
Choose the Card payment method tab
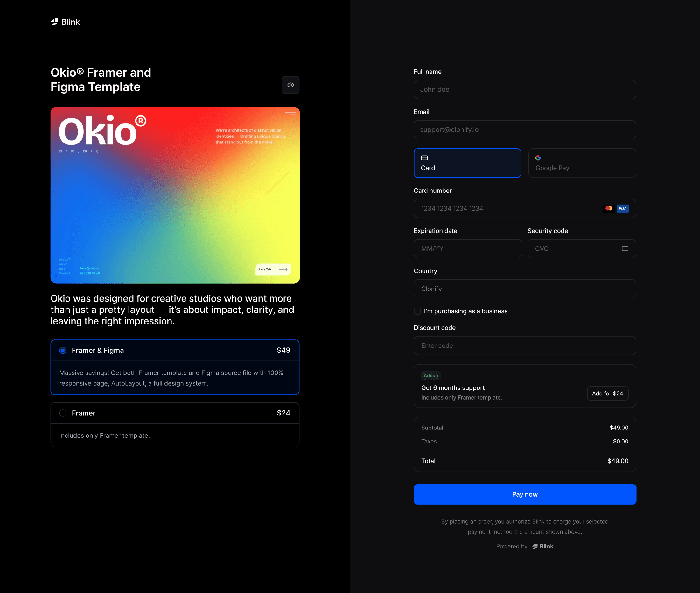[467, 163]
